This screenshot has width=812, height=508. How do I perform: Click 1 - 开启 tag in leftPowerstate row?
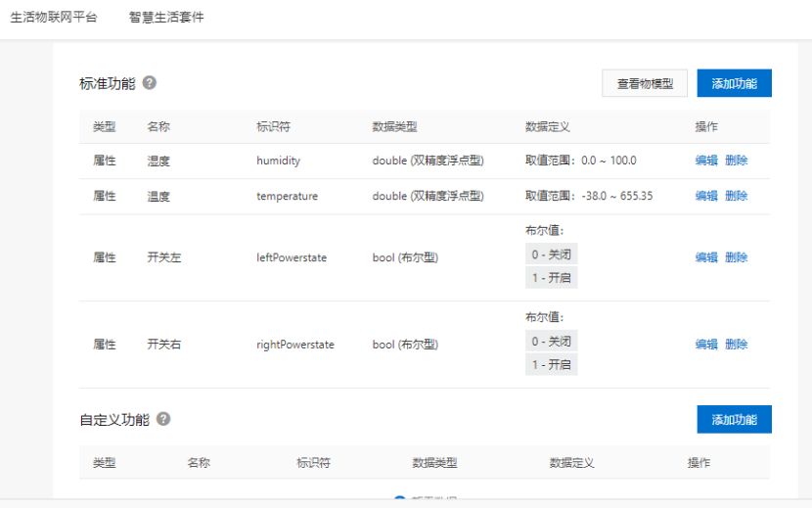(551, 278)
